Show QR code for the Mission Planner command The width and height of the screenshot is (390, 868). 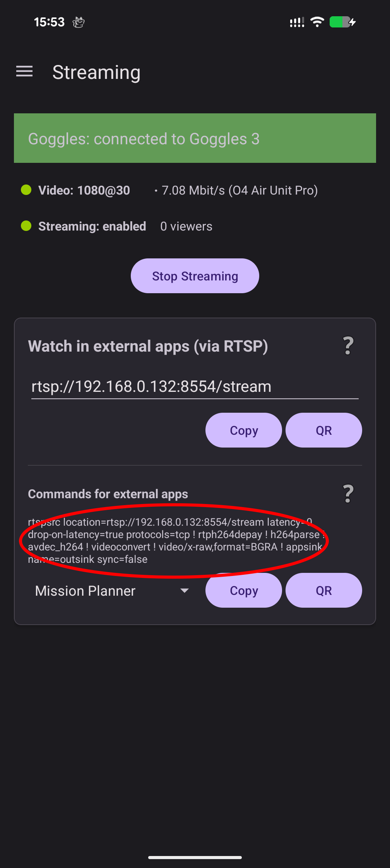click(324, 590)
